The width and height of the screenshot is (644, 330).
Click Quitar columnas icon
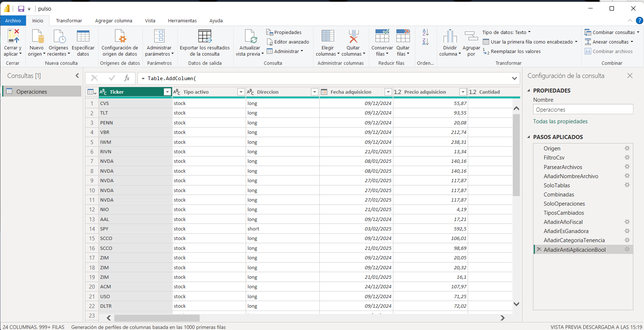click(x=353, y=36)
